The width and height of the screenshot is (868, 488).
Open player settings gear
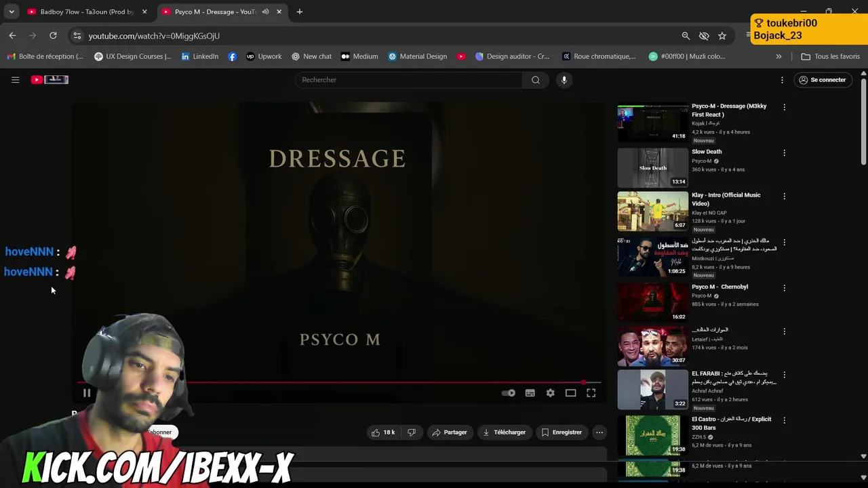(x=551, y=393)
